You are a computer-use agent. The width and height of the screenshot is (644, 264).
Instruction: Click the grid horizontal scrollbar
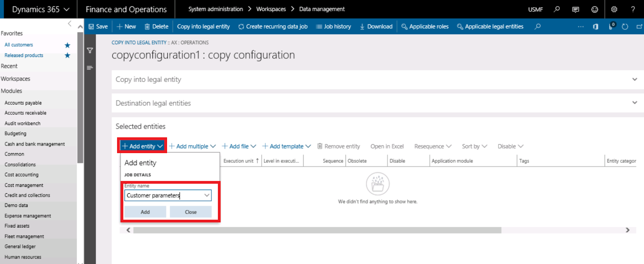[317, 230]
